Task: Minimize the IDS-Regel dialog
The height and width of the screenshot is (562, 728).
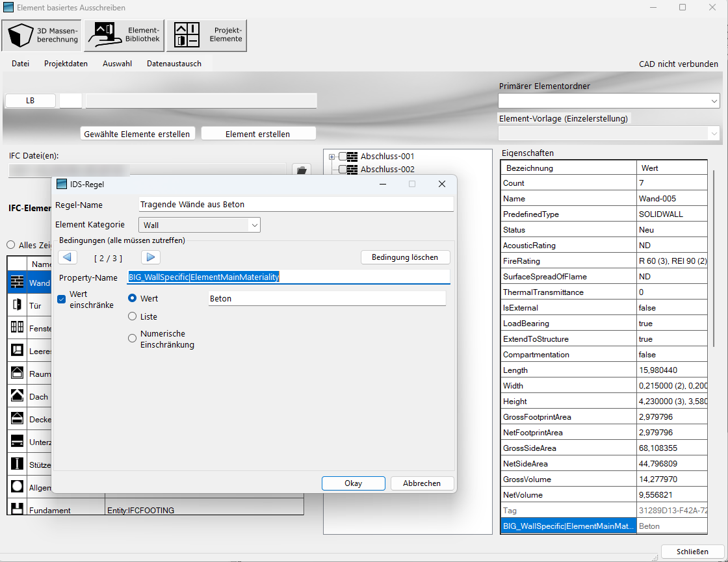Action: tap(383, 184)
